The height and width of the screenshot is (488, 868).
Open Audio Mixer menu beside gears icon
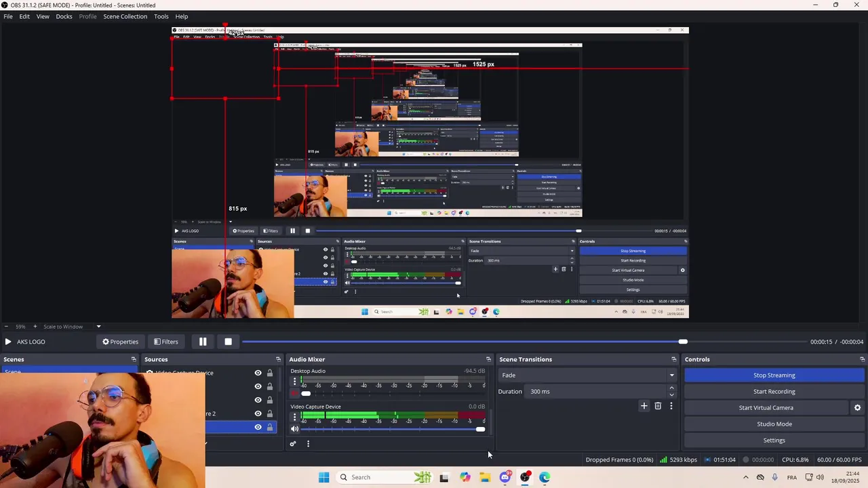[308, 444]
